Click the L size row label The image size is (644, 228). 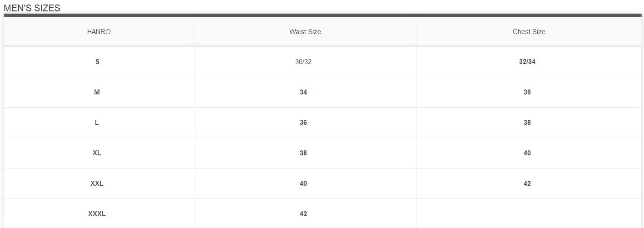[97, 123]
